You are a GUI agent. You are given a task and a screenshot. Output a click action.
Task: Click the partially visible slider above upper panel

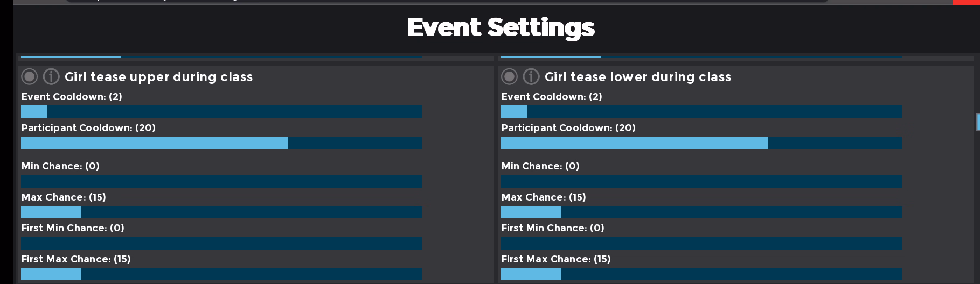click(x=221, y=56)
